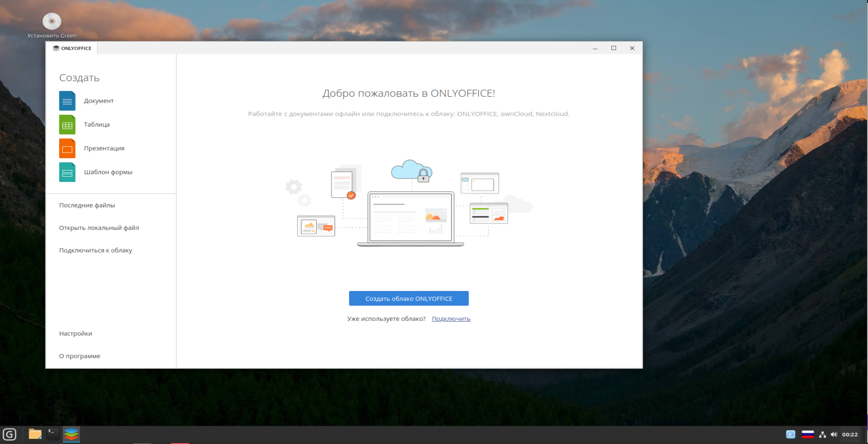Click the blue tray icon beside the flag
The width and height of the screenshot is (868, 444).
tap(791, 435)
